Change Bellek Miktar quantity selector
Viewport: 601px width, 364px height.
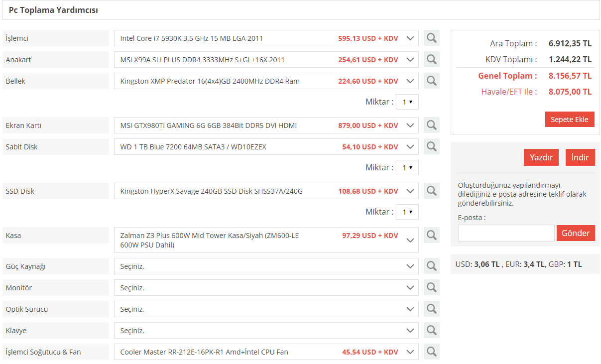tap(407, 102)
